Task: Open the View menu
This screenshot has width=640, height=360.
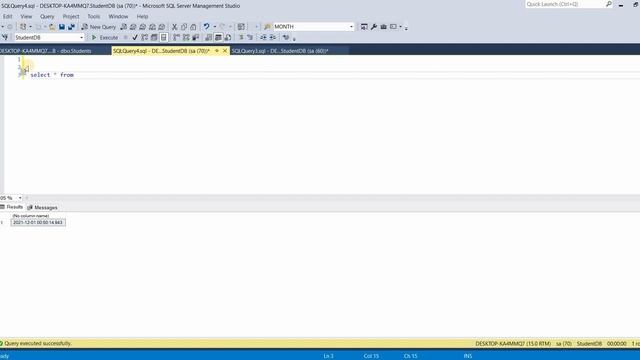Action: [x=26, y=16]
